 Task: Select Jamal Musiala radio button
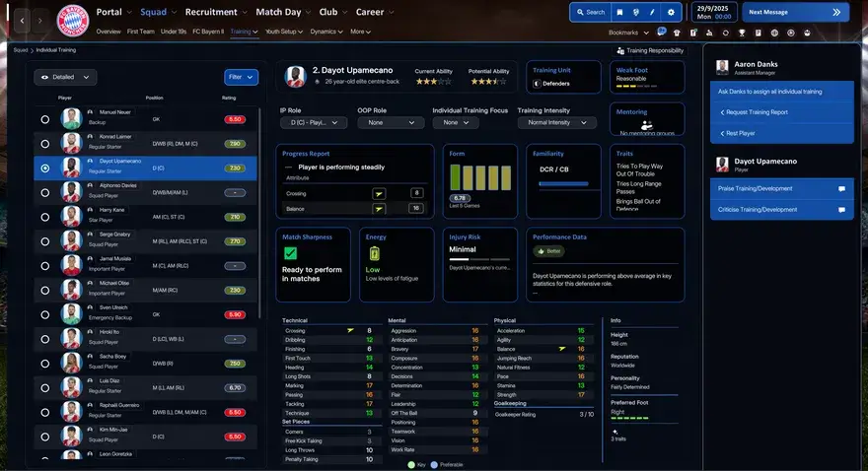point(44,266)
